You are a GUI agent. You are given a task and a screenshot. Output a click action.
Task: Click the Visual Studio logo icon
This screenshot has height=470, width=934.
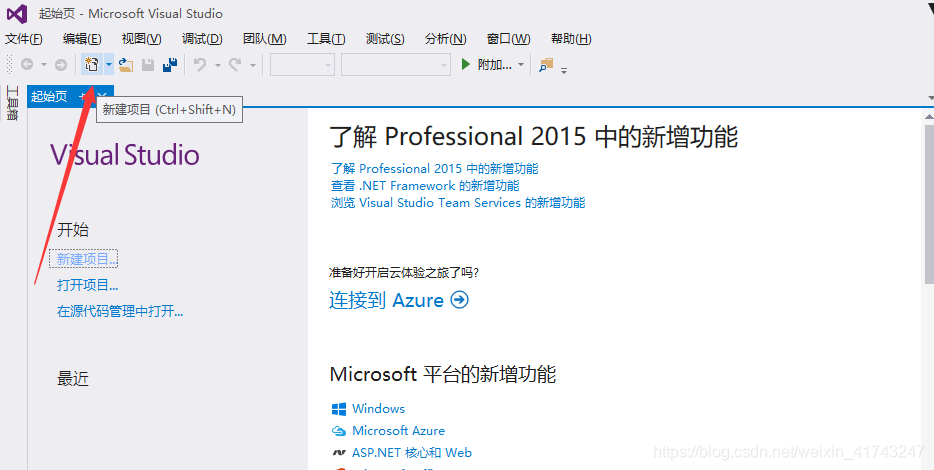tap(17, 13)
